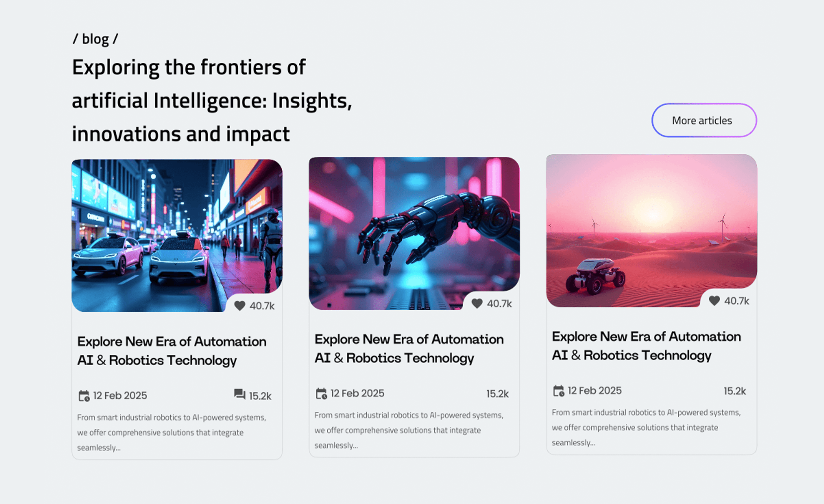Open comments via the speech bubble icon
Screen dimensions: 824x504
pyautogui.click(x=240, y=394)
